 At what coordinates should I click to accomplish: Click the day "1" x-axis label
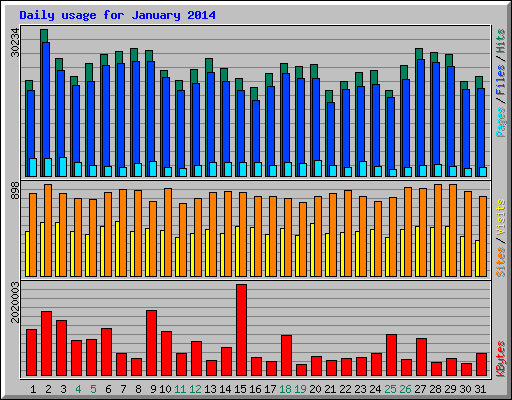coord(33,389)
